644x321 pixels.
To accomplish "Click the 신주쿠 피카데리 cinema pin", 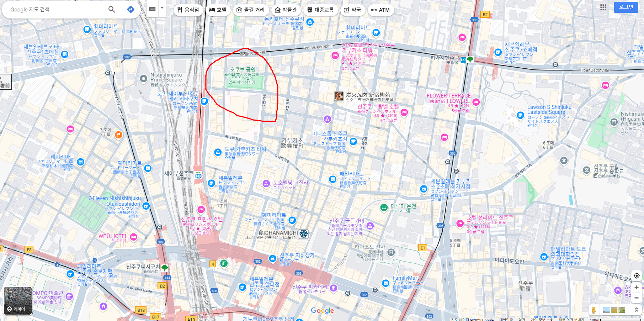I will point(333,288).
